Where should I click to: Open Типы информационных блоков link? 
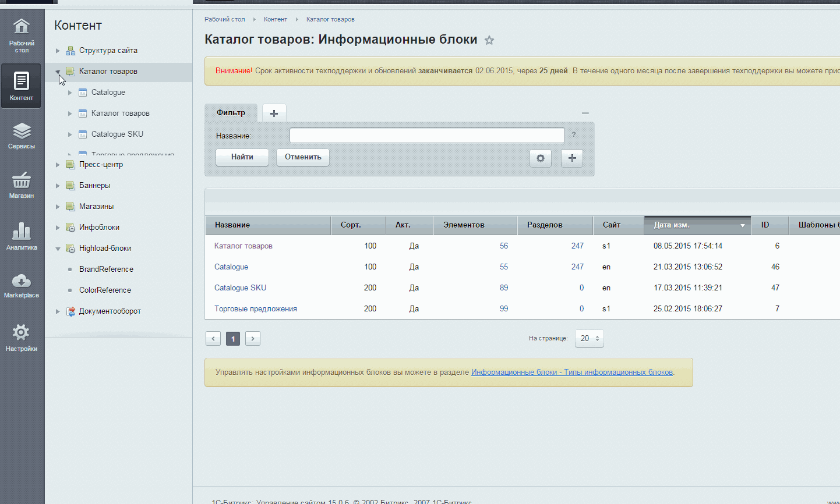(572, 372)
